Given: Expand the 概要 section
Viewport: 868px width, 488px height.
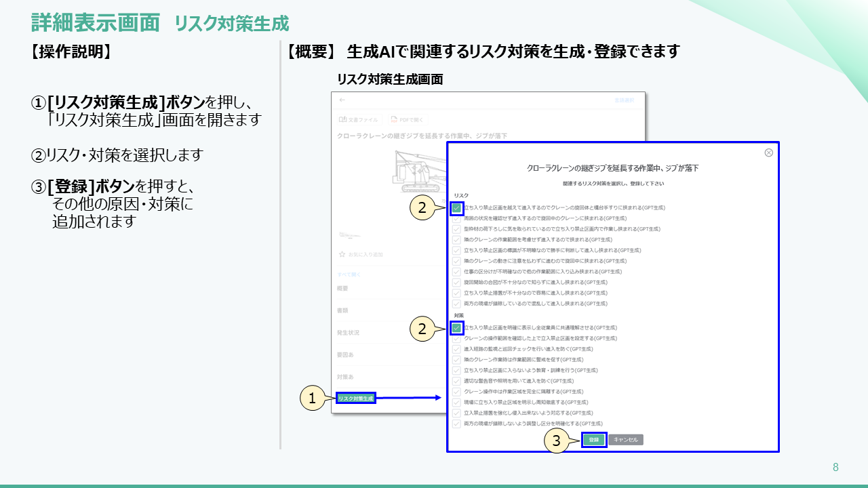Looking at the screenshot, I should point(344,289).
